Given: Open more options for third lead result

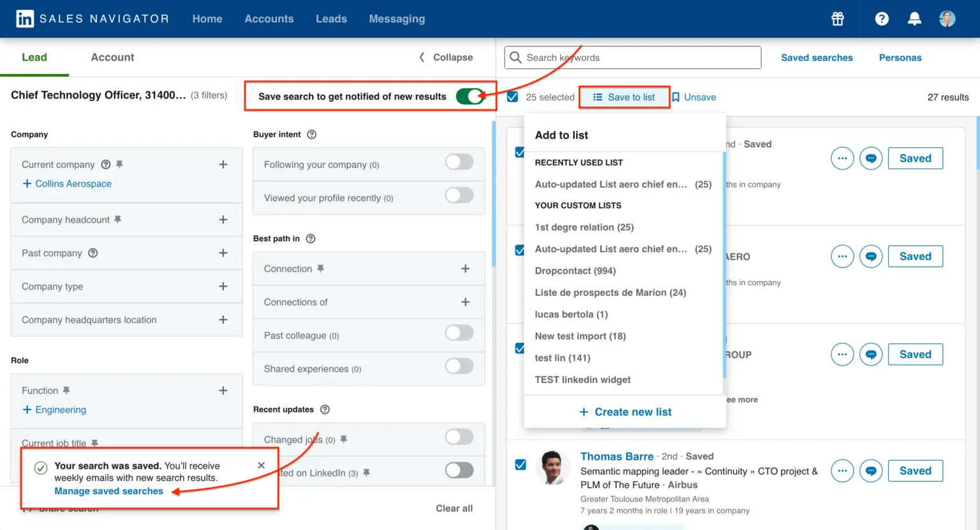Looking at the screenshot, I should point(842,354).
